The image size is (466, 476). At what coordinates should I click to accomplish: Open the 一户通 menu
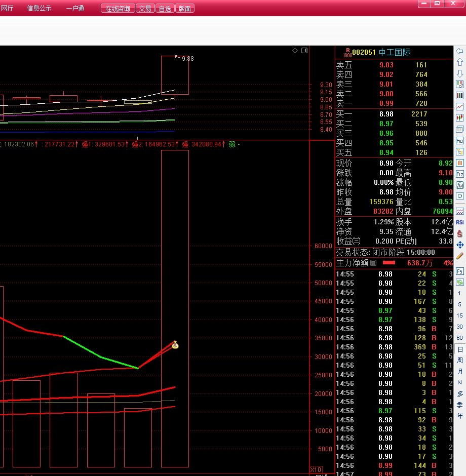tap(75, 9)
